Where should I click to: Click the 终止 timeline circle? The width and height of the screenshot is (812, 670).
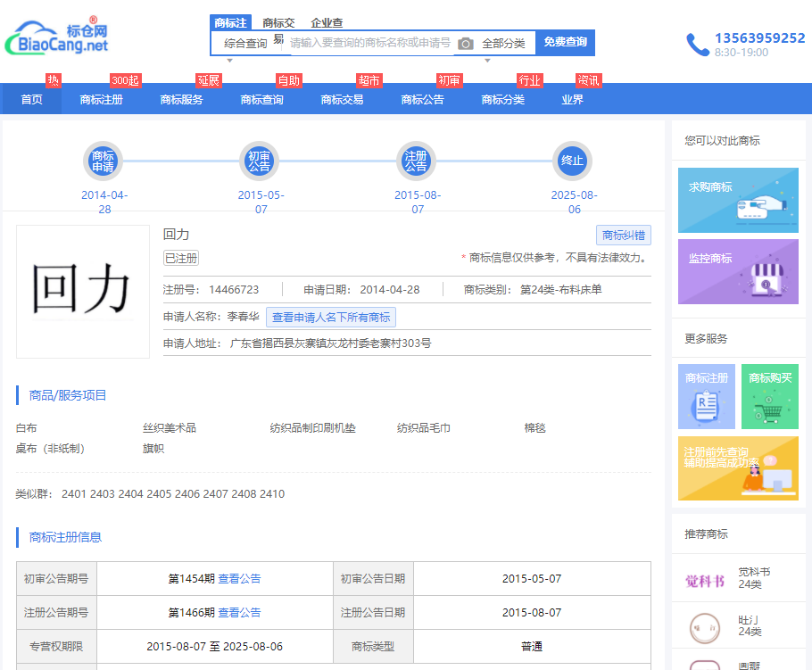tap(572, 161)
